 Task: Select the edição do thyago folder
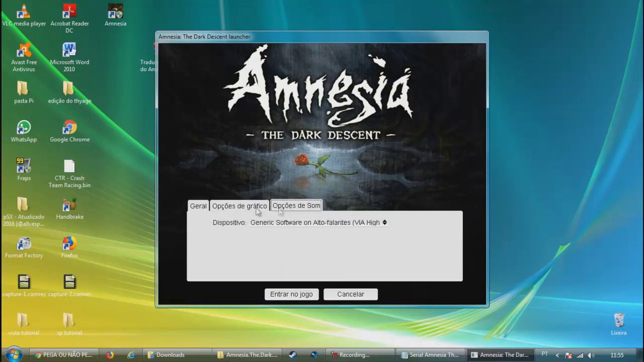(x=69, y=92)
